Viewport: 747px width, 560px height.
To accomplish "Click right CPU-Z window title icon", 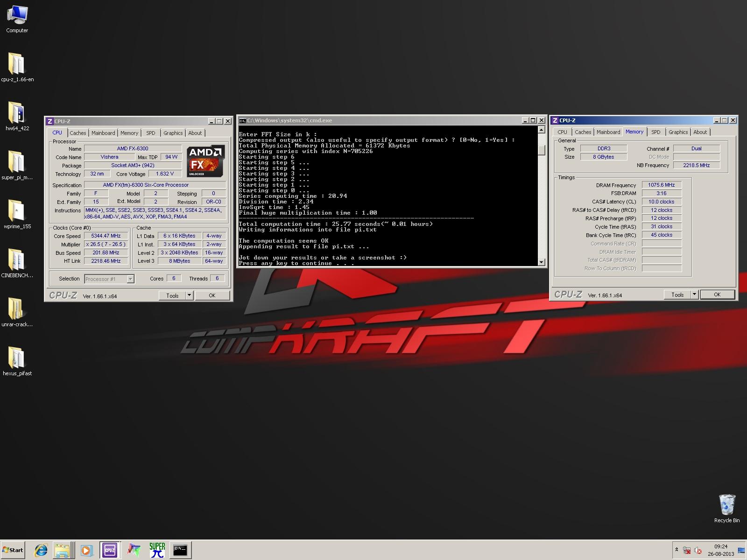I will (x=555, y=120).
